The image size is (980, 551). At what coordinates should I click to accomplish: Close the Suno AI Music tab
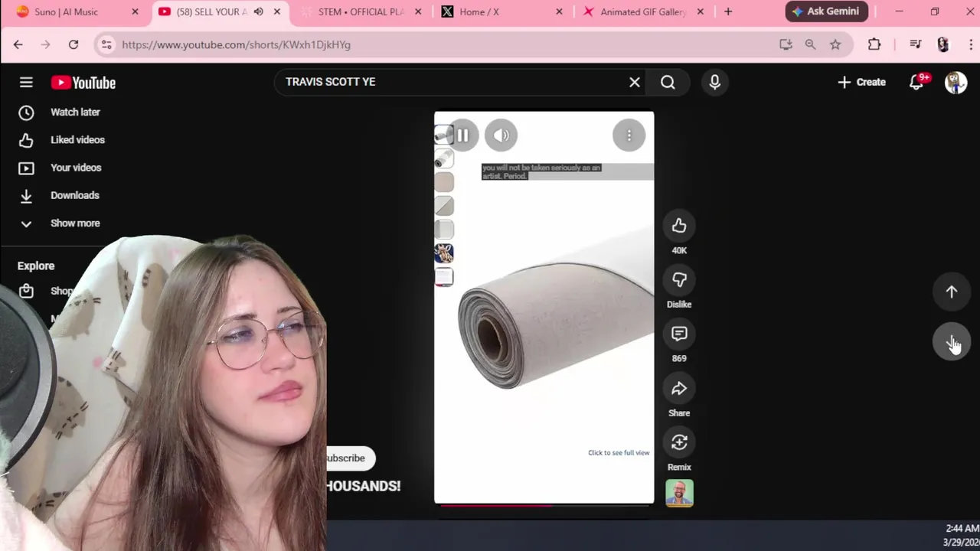(136, 11)
